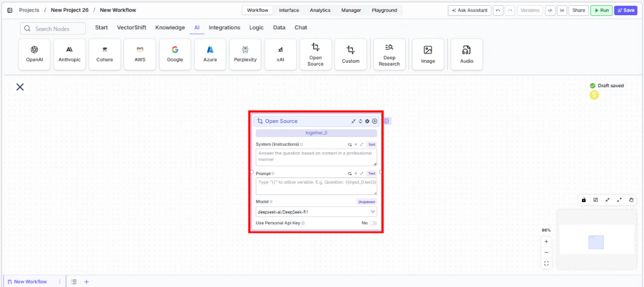The image size is (644, 287).
Task: Toggle the canvas lock icon
Action: (x=584, y=200)
